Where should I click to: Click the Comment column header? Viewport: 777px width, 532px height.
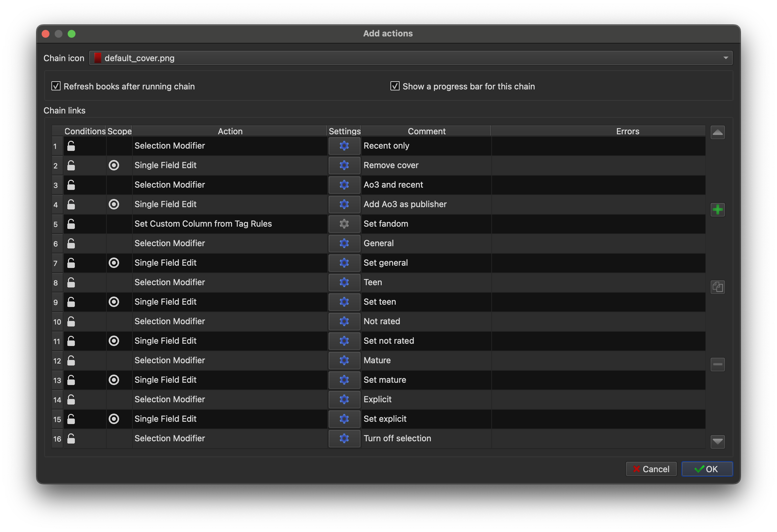tap(426, 131)
